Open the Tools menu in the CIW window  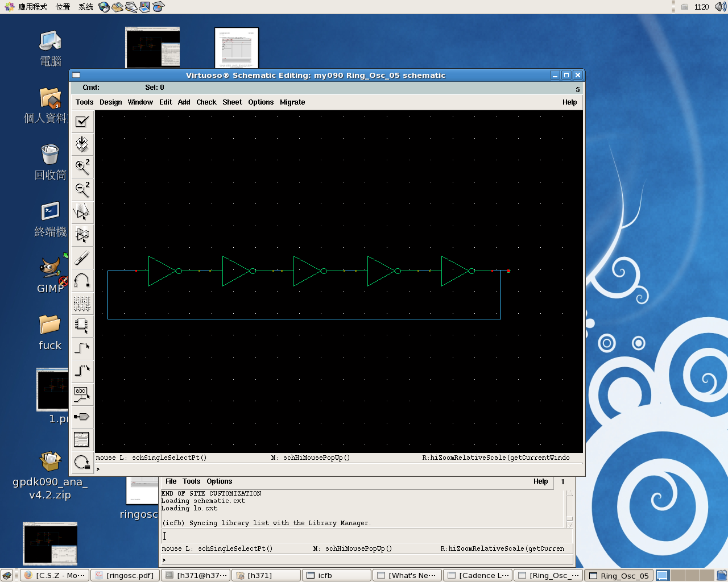pyautogui.click(x=192, y=481)
